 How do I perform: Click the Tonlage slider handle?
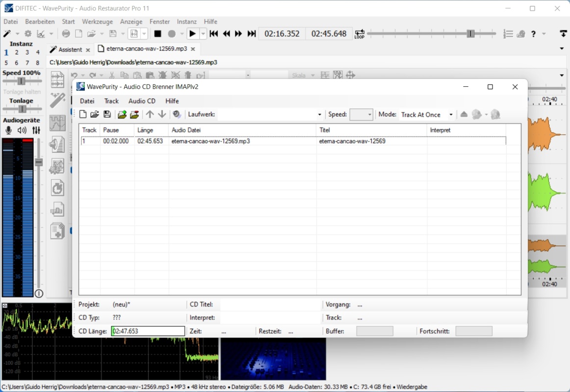tap(22, 109)
